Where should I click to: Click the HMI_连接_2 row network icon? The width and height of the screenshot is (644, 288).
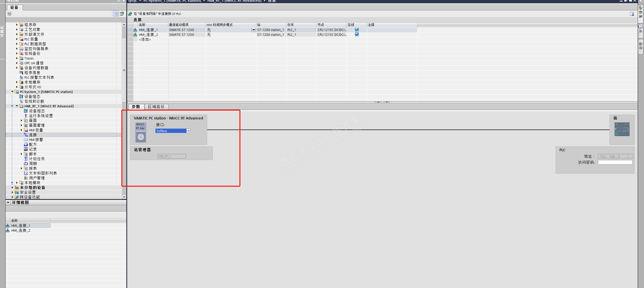click(x=135, y=35)
